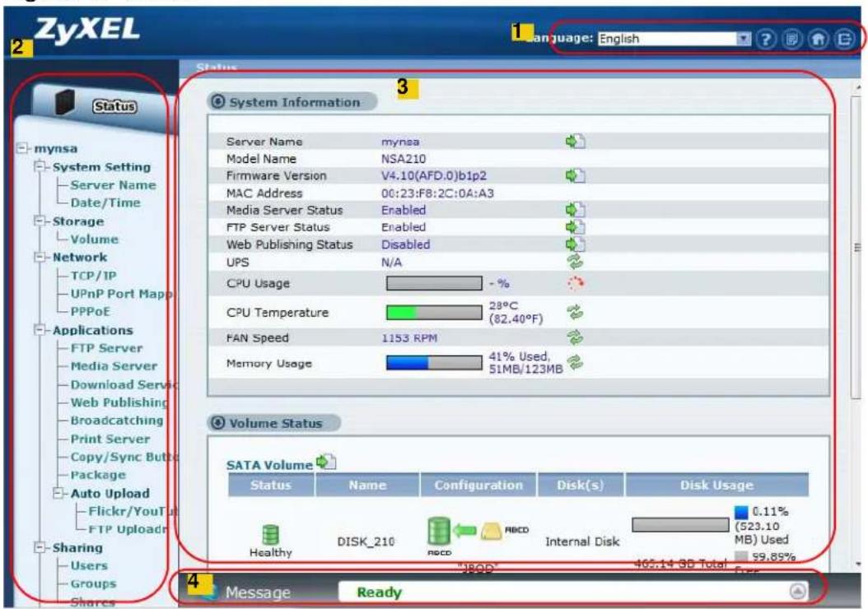Viewport: 868px width, 609px height.
Task: Open Users under Sharing
Action: 89,566
